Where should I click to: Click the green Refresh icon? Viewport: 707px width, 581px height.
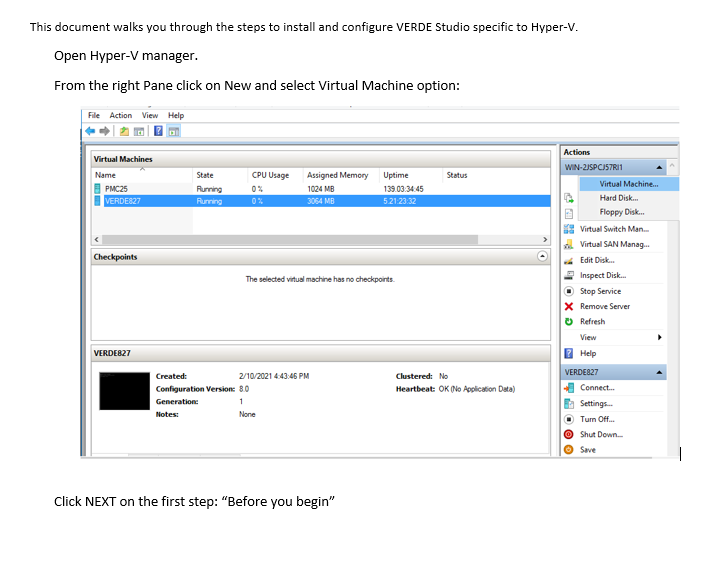(x=569, y=321)
